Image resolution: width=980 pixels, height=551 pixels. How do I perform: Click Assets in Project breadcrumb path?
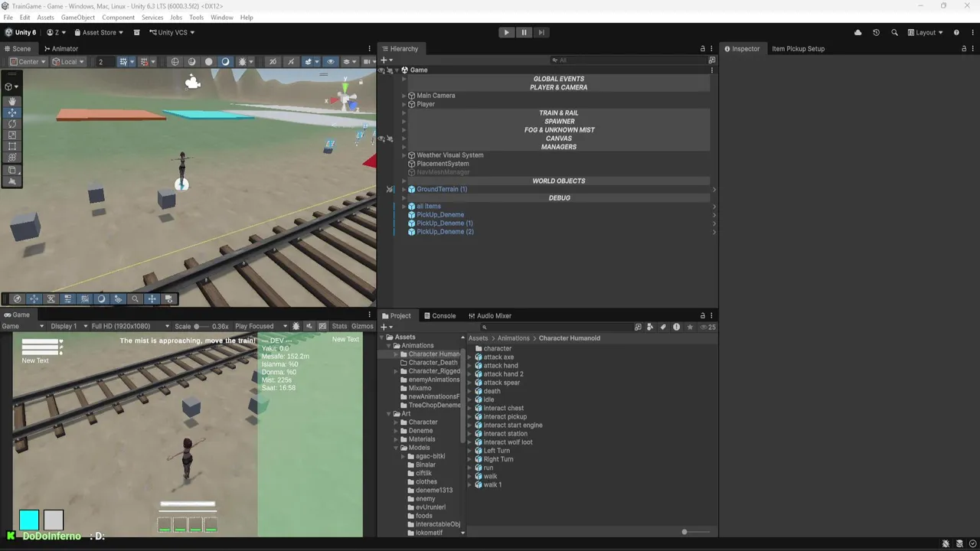click(x=478, y=338)
